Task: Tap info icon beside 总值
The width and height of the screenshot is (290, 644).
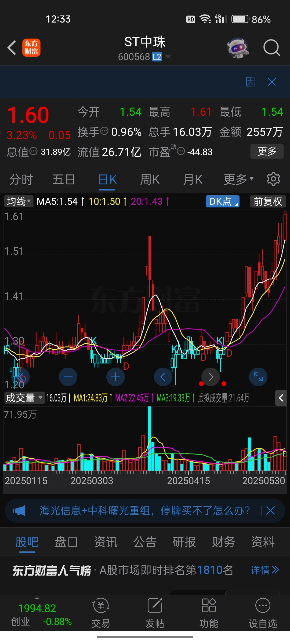Action: click(33, 151)
